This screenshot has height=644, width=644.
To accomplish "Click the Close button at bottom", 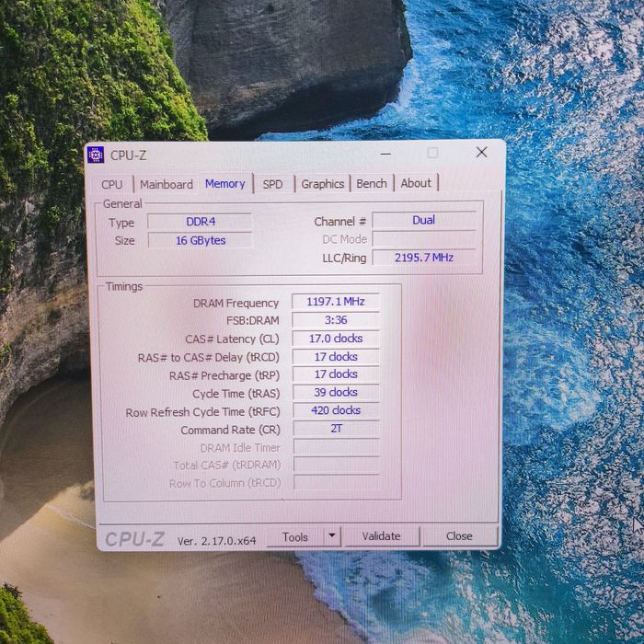I will (459, 535).
